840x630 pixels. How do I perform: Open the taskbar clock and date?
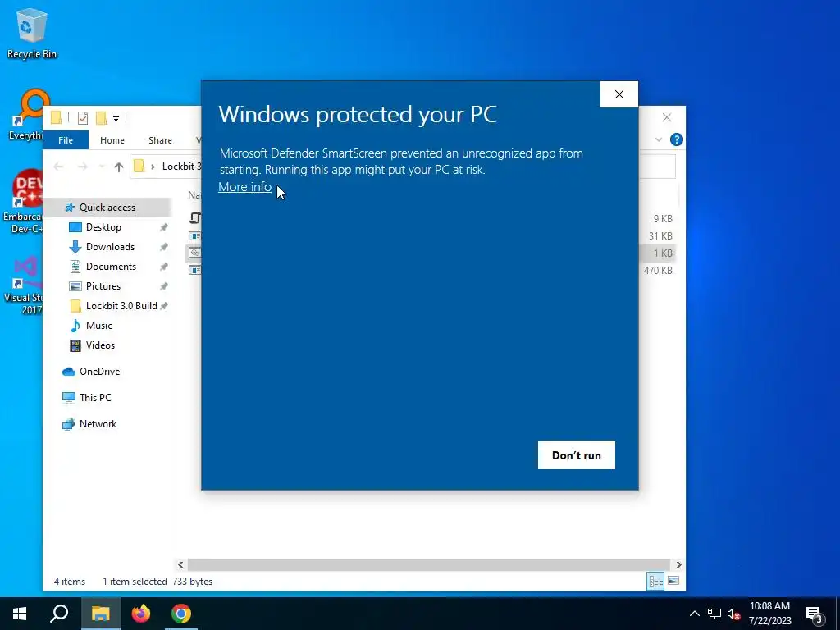point(769,614)
